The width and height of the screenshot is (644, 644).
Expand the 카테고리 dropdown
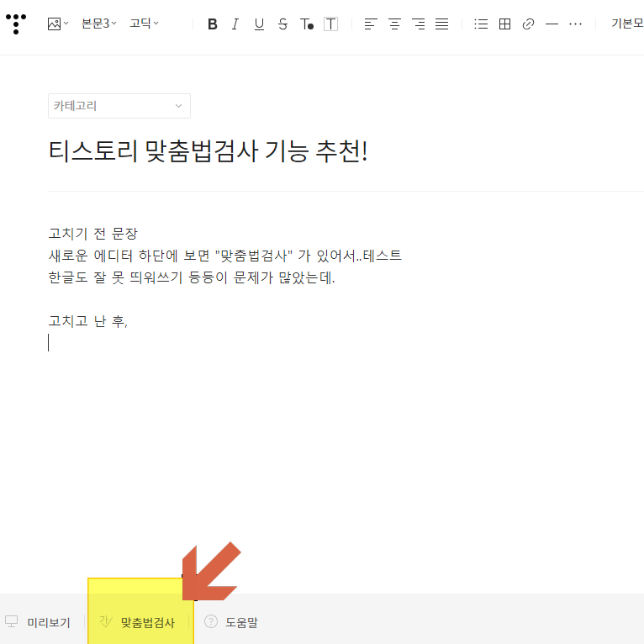tap(119, 106)
